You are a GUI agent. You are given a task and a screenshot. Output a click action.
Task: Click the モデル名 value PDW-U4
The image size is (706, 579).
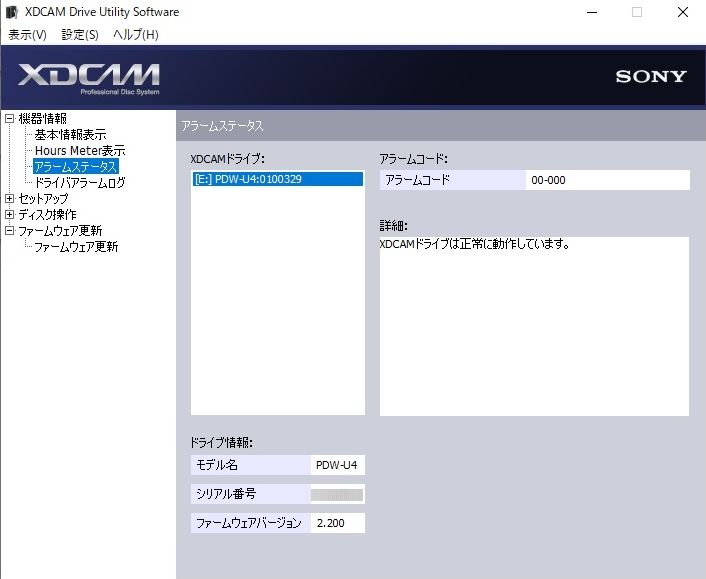[x=337, y=465]
